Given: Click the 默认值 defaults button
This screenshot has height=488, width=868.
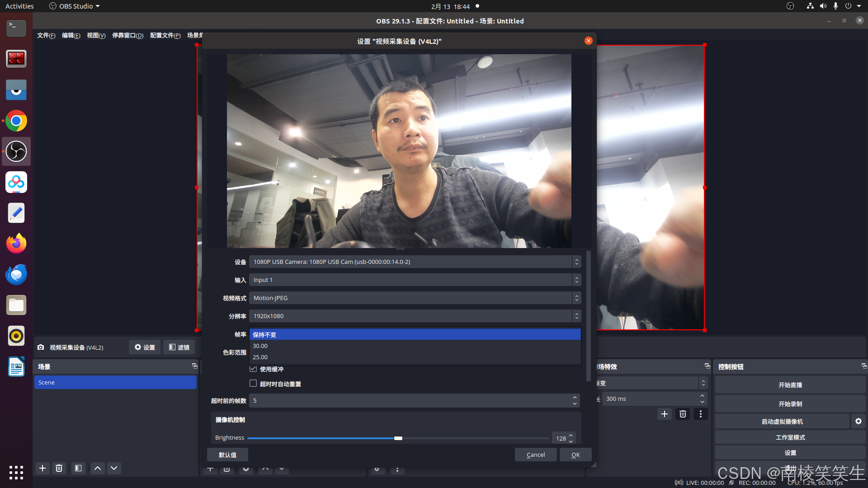Looking at the screenshot, I should 227,455.
